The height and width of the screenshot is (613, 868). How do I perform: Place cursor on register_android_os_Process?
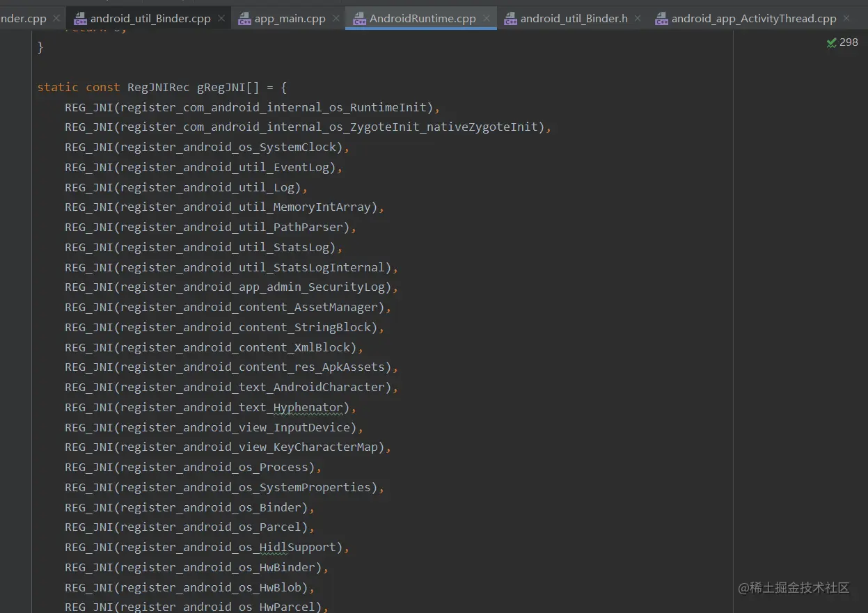tap(194, 467)
